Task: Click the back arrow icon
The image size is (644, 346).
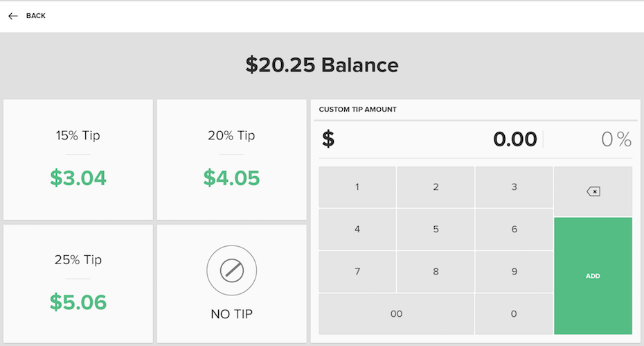Action: [13, 16]
